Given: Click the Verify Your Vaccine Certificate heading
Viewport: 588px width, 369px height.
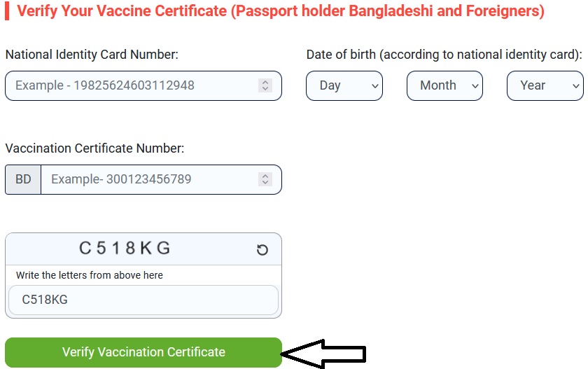Looking at the screenshot, I should pos(280,12).
